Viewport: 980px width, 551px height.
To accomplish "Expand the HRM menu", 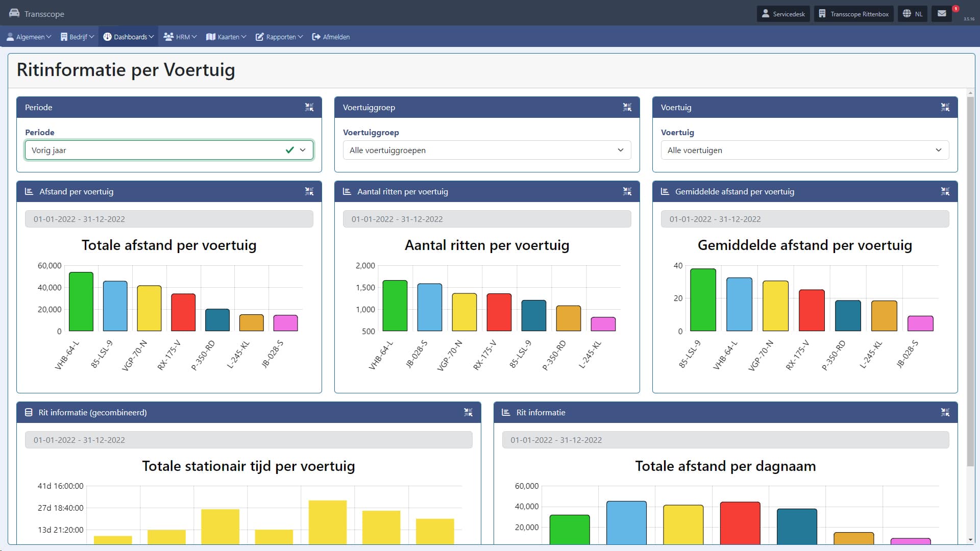I will 180,37.
